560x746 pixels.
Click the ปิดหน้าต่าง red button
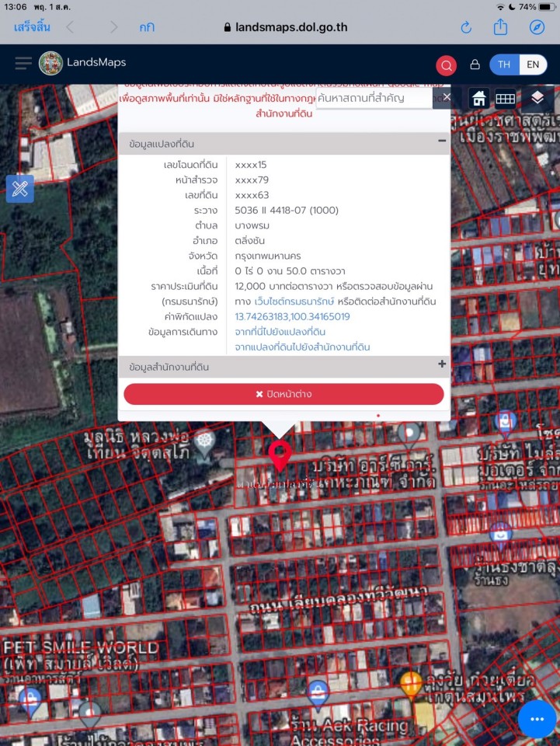[x=283, y=394]
